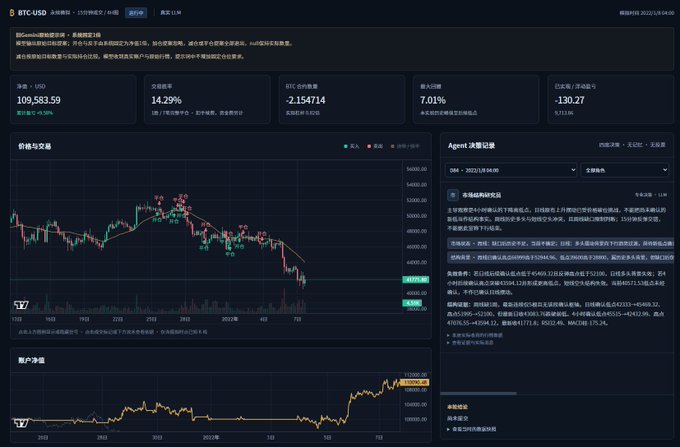Click a pink close marker on the candlestick chart
Screen dimensions: 680x447
coord(159,198)
